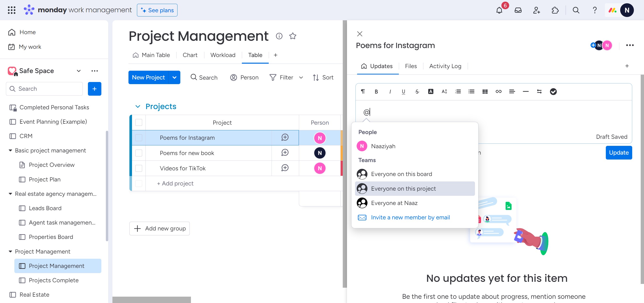Click the Bold formatting icon
The height and width of the screenshot is (303, 644).
point(376,92)
